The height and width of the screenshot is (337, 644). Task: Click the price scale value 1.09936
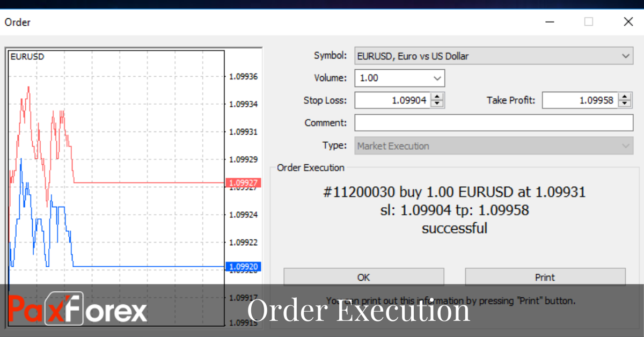pyautogui.click(x=243, y=76)
